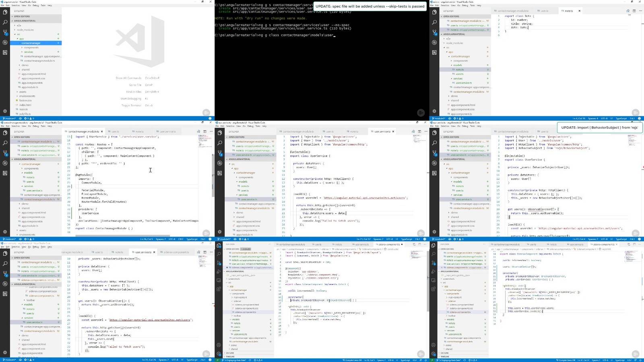Split editor in the active contactmanager.module.ts tab window
The width and height of the screenshot is (644, 362).
[x=205, y=131]
